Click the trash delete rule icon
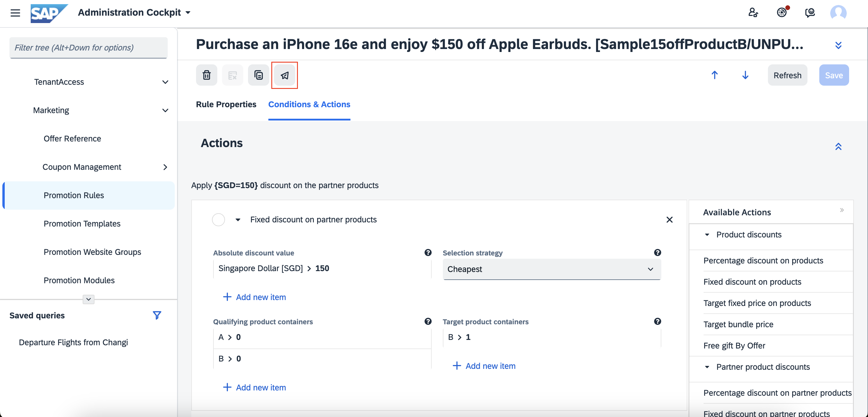 pyautogui.click(x=207, y=75)
